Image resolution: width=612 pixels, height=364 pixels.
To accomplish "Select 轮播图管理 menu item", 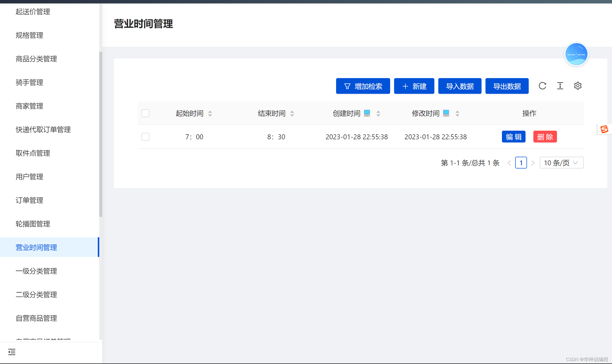I will click(33, 224).
